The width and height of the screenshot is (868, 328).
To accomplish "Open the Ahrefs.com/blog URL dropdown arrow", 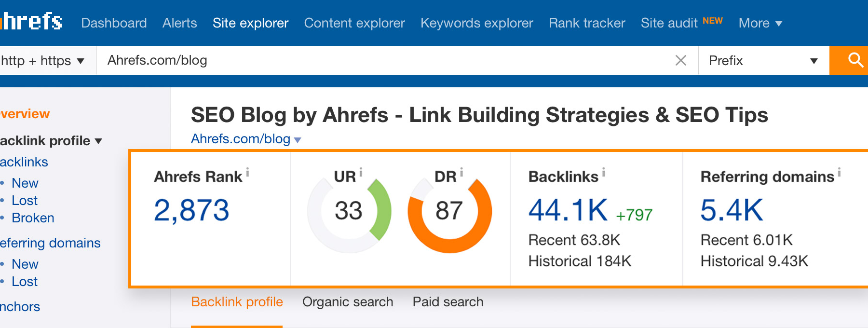I will [298, 140].
